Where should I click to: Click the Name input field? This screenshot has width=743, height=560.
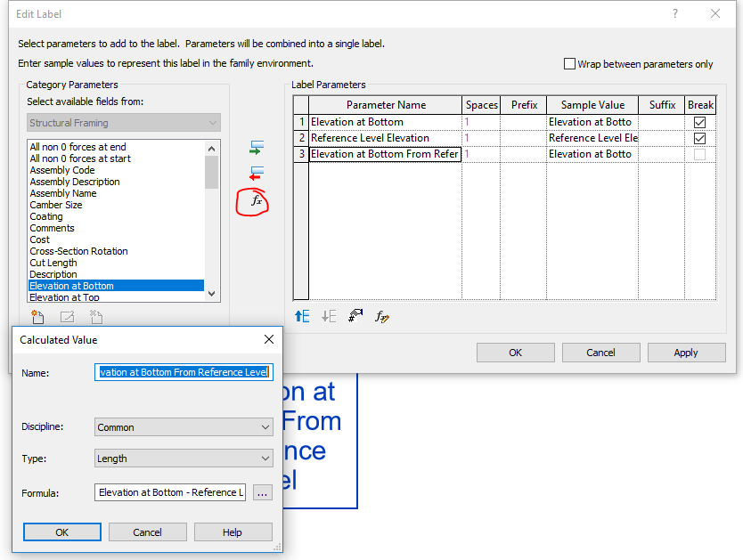pos(184,372)
